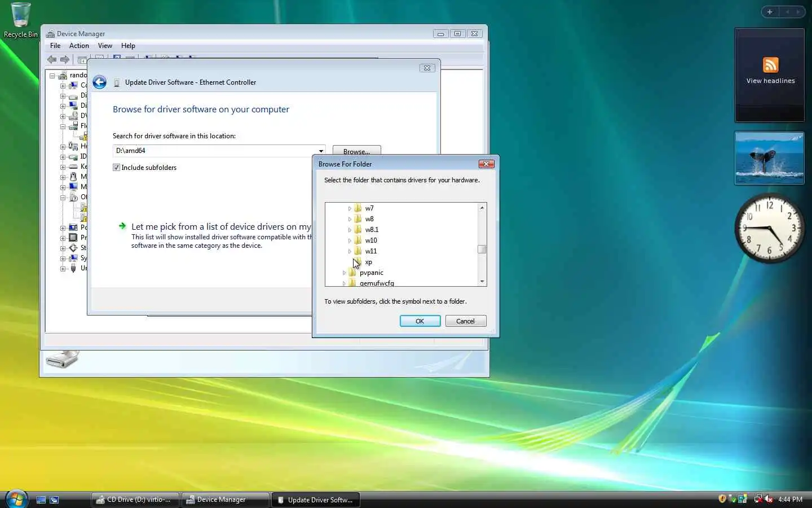Expand the w10 folder node
The image size is (812, 508).
[x=350, y=240]
